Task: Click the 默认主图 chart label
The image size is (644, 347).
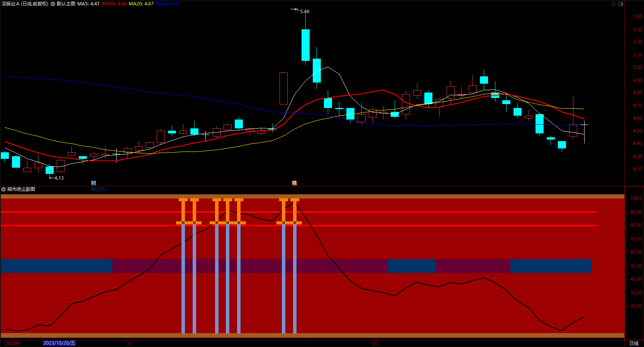Action: 66,4
